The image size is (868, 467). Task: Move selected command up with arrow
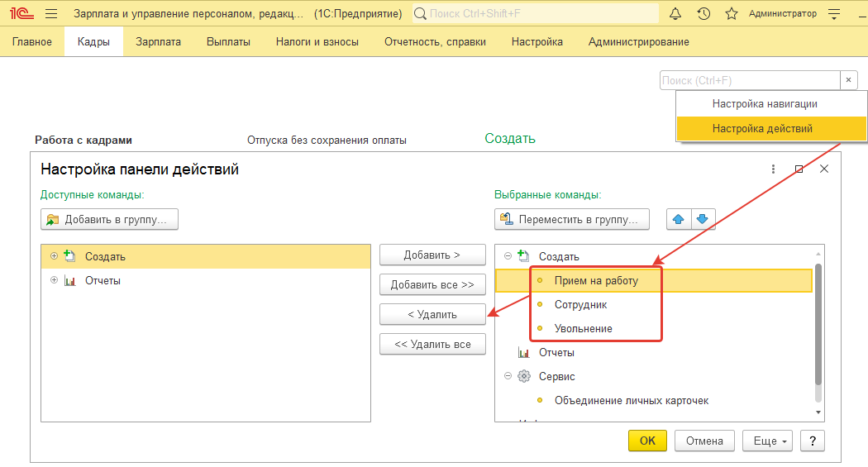click(679, 219)
